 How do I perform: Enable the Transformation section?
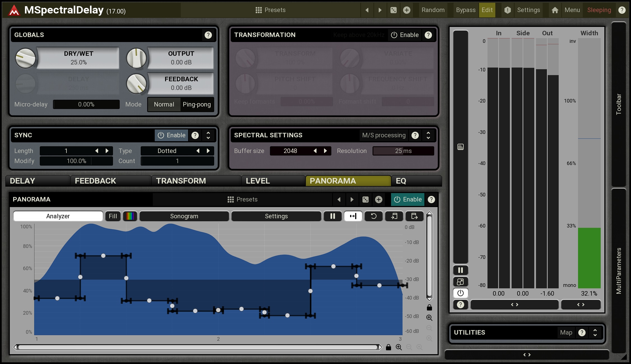coord(405,35)
